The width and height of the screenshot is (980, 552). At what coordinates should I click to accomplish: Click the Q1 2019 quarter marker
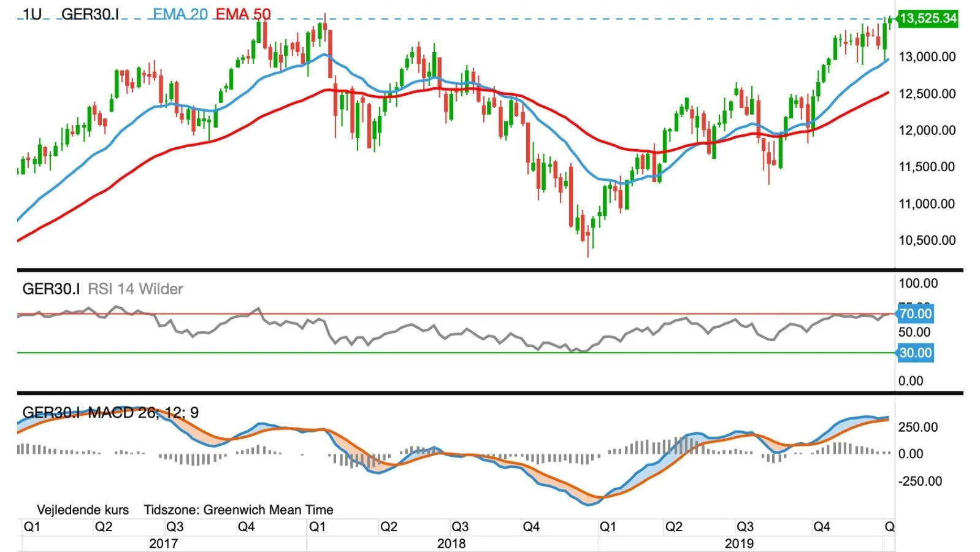[x=608, y=527]
